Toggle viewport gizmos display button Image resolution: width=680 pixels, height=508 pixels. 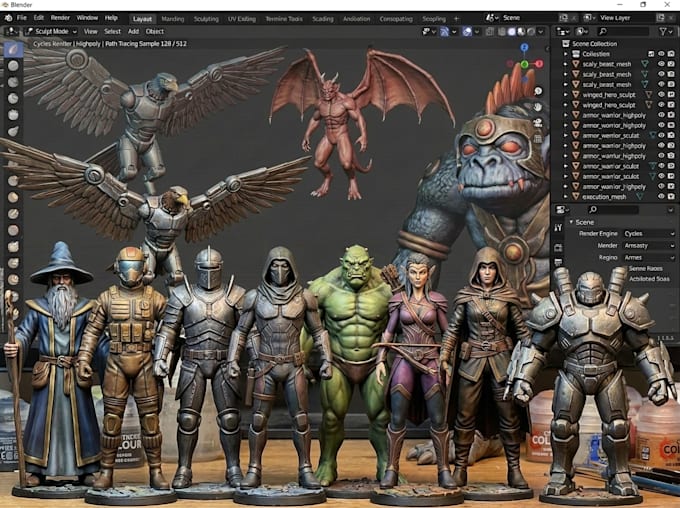coord(444,31)
